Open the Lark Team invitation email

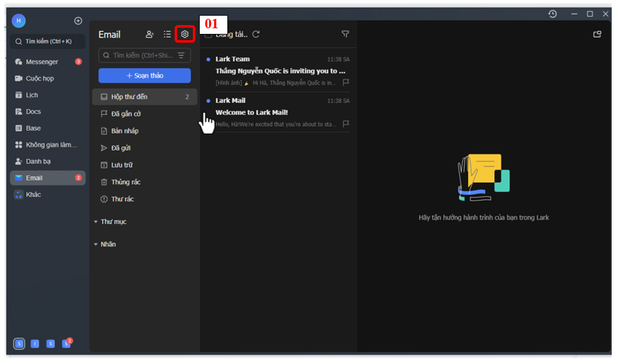[x=279, y=70]
